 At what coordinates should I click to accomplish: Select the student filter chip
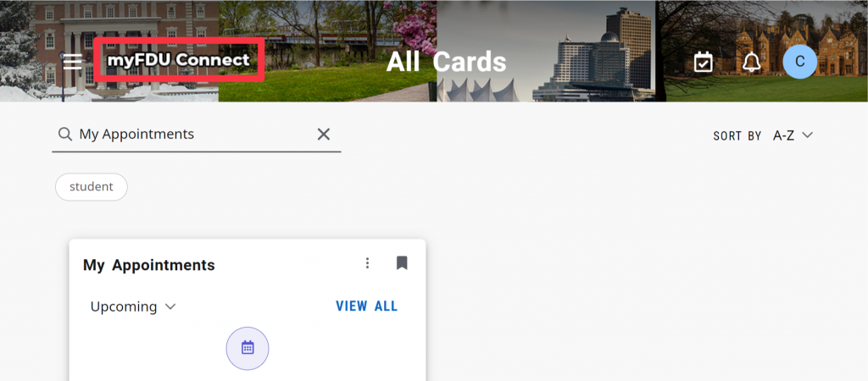[x=92, y=187]
